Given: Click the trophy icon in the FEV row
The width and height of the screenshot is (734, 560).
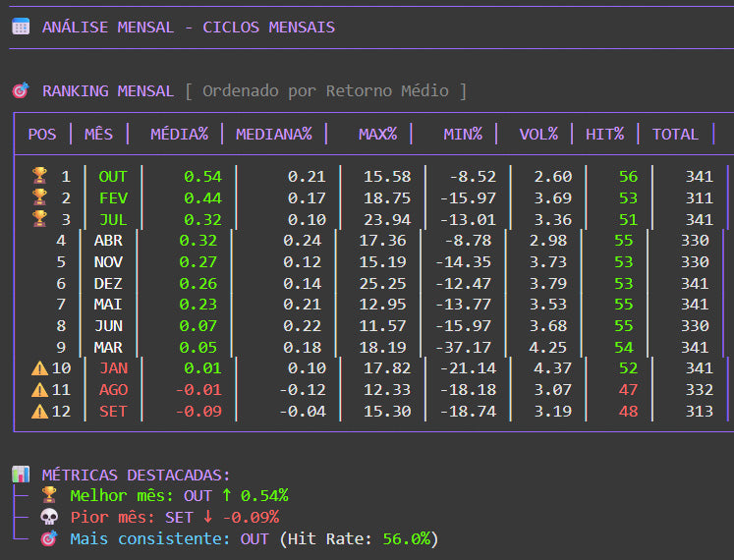Looking at the screenshot, I should click(39, 198).
